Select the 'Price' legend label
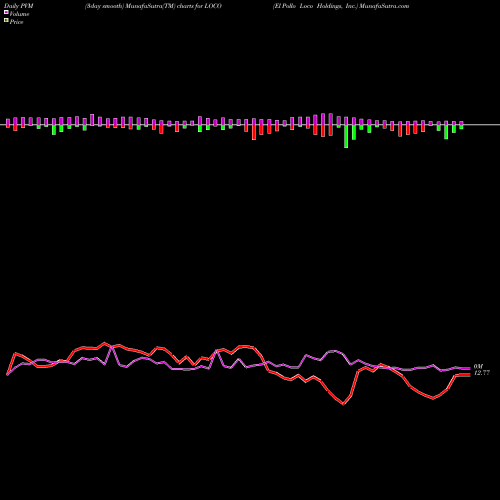The height and width of the screenshot is (500, 500). click(x=16, y=22)
